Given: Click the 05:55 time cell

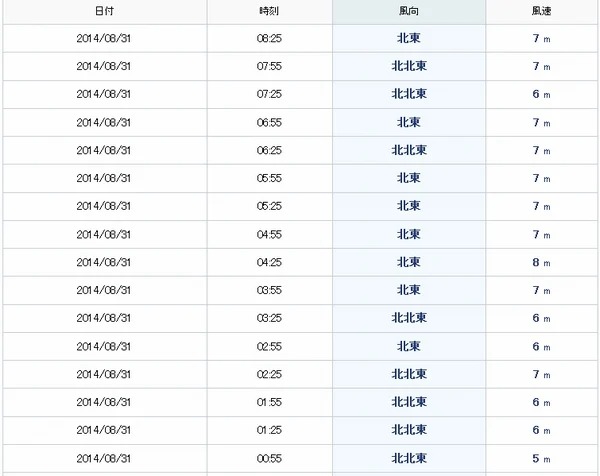Looking at the screenshot, I should click(269, 178).
